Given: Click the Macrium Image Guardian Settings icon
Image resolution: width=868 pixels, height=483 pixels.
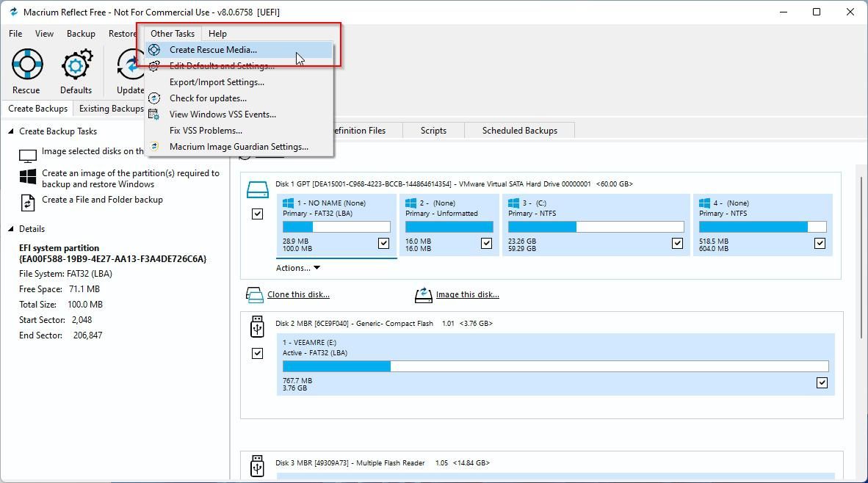Looking at the screenshot, I should pyautogui.click(x=154, y=147).
